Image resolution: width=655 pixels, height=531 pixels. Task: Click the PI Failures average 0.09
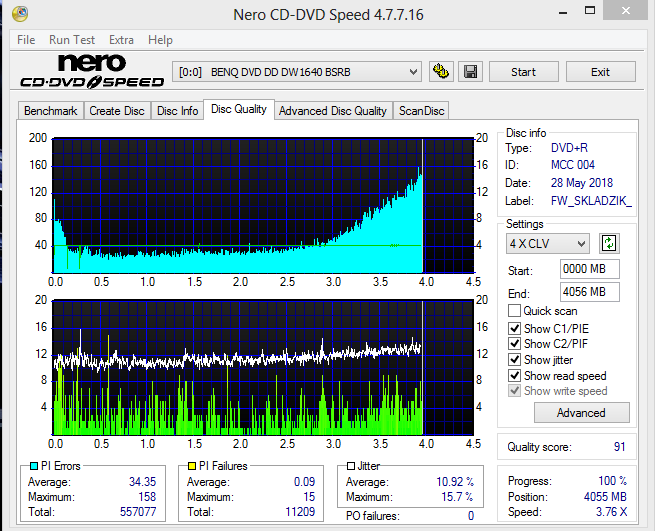click(304, 482)
